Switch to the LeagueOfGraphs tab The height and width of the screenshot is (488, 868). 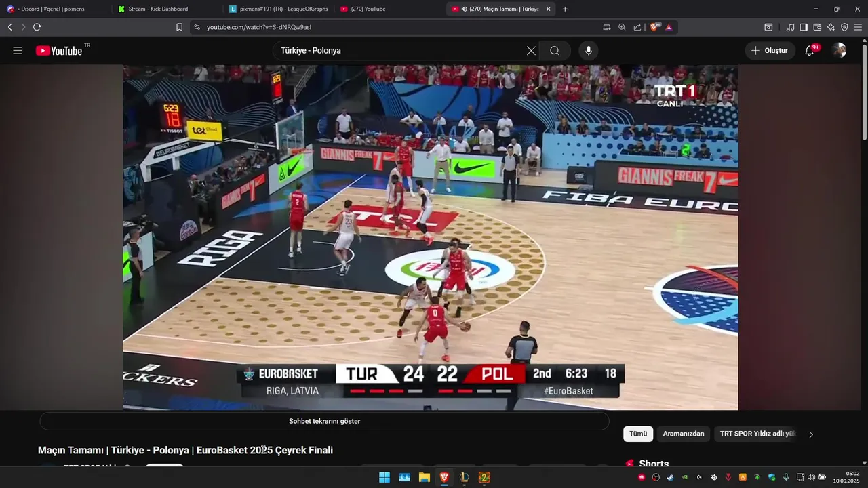[x=278, y=9]
